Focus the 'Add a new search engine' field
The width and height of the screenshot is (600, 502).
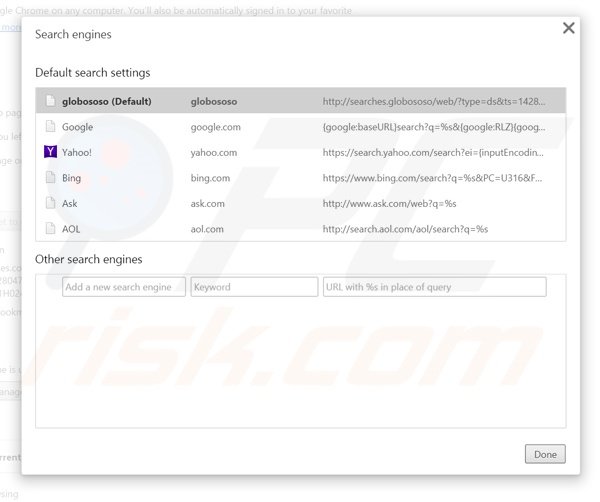123,287
